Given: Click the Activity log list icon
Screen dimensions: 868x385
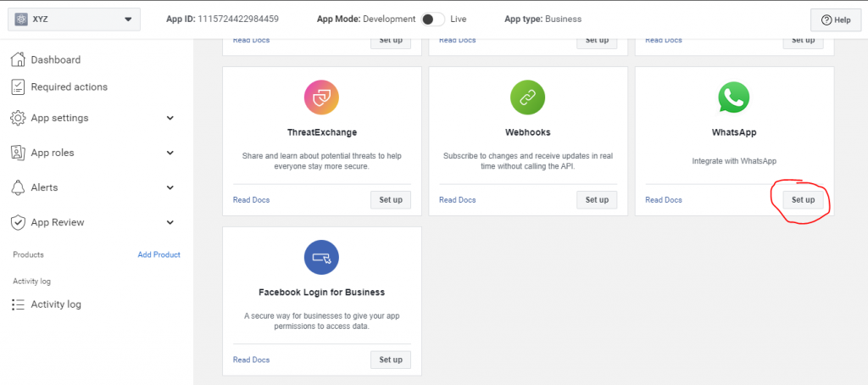Looking at the screenshot, I should 19,304.
